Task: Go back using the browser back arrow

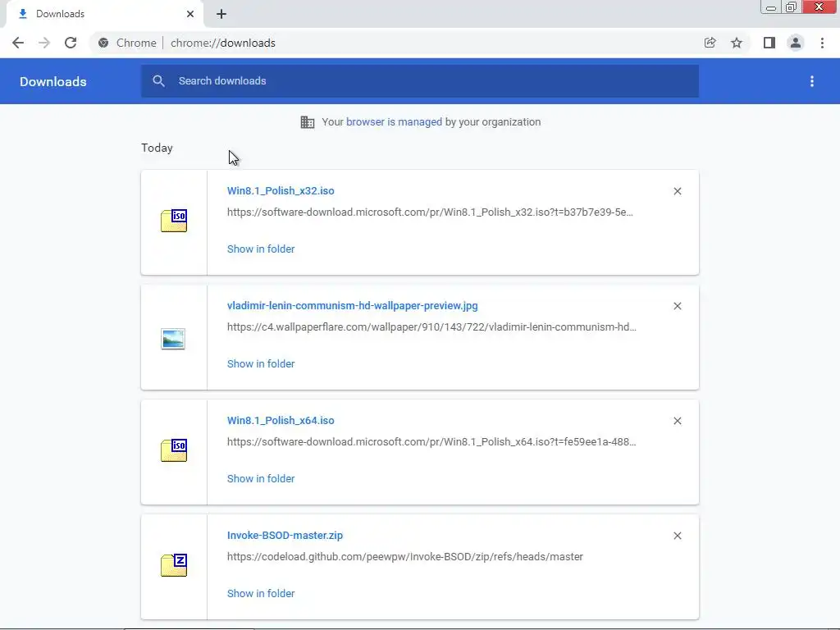Action: point(18,43)
